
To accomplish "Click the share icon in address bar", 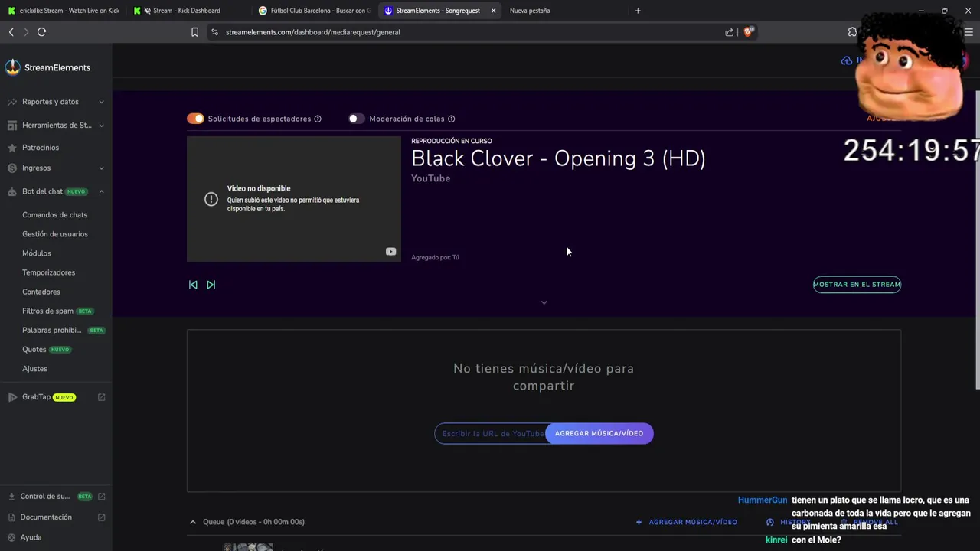I will click(x=729, y=32).
